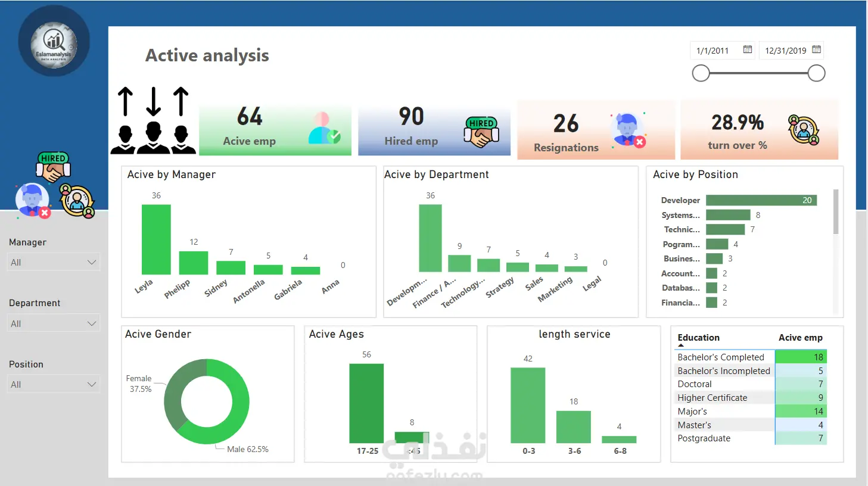This screenshot has width=868, height=486.
Task: Click the resignation person icon in the 26 card
Action: click(x=627, y=130)
